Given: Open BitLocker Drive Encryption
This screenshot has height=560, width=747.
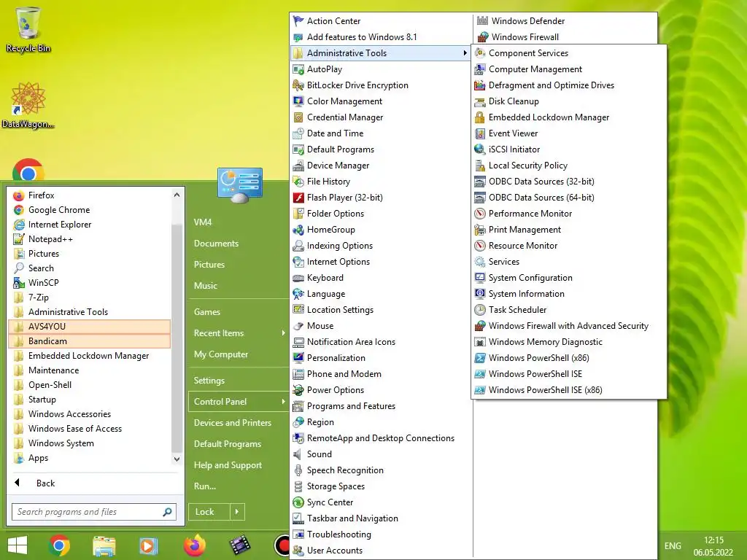Looking at the screenshot, I should 381,85.
